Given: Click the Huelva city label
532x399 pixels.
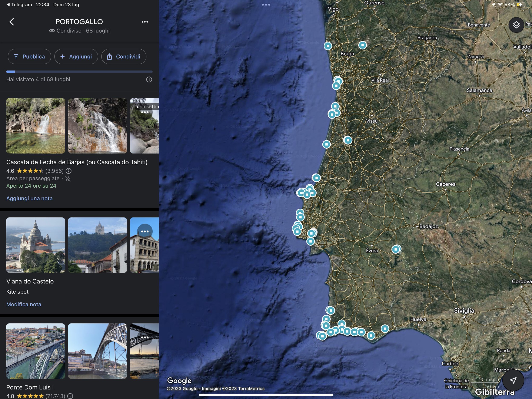Looking at the screenshot, I should click(418, 319).
